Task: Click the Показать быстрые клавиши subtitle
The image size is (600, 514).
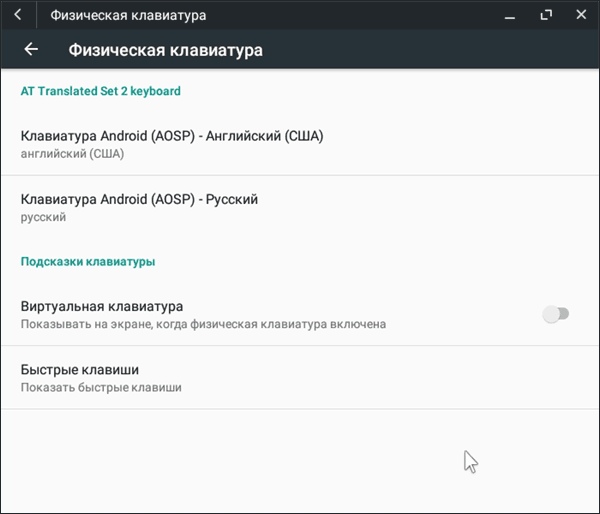Action: (x=101, y=387)
